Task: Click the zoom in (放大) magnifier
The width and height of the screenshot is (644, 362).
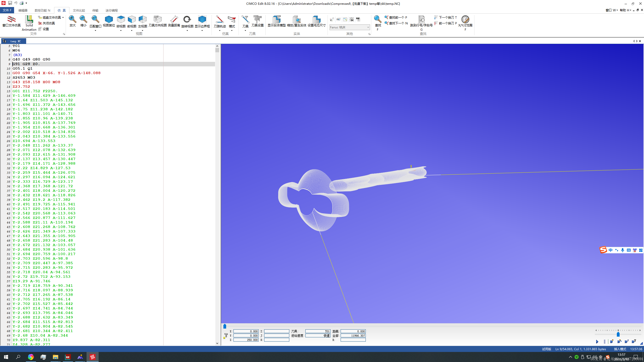Action: pos(72,21)
